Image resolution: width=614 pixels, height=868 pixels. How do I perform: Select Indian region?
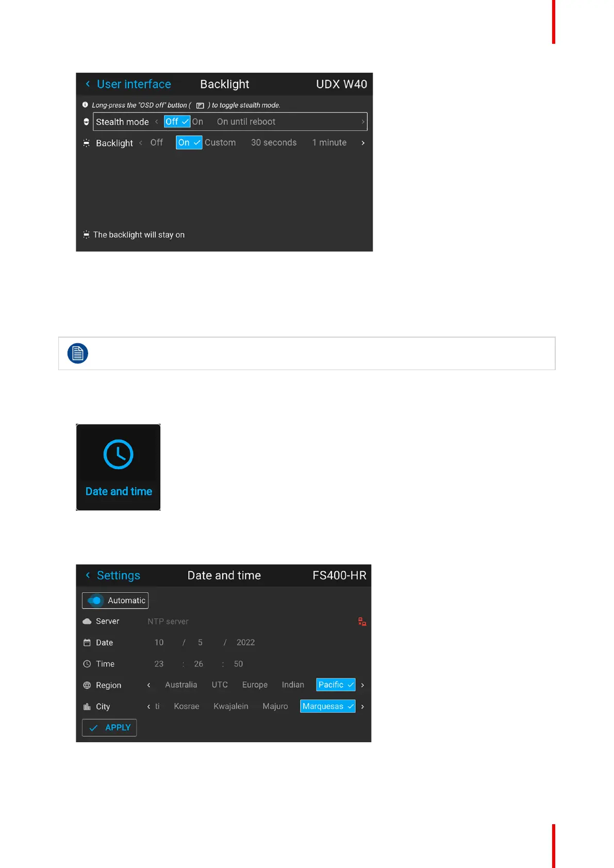point(293,685)
